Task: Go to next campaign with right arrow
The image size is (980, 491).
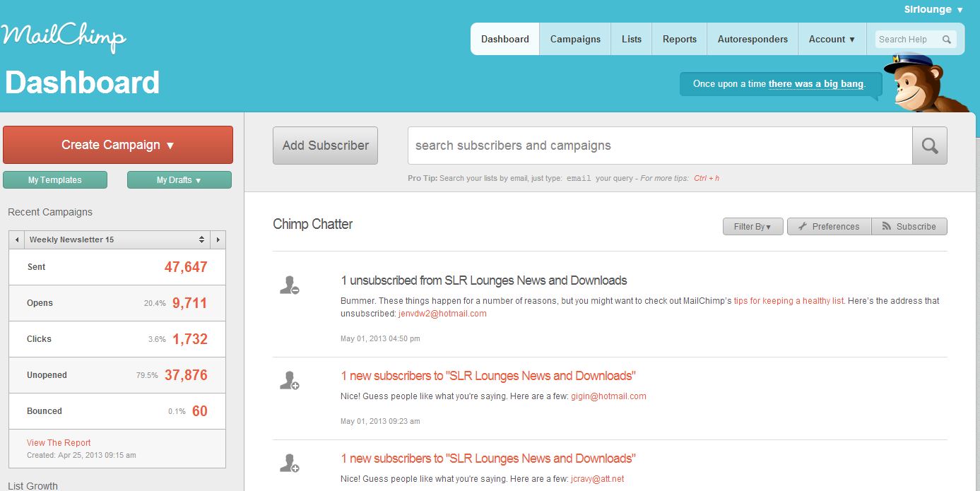Action: click(218, 239)
